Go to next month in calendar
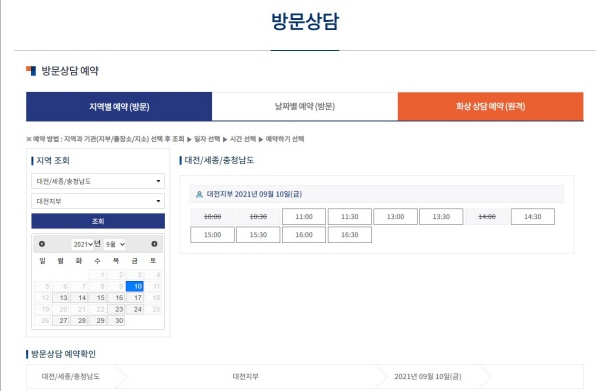This screenshot has width=600, height=391. 154,244
